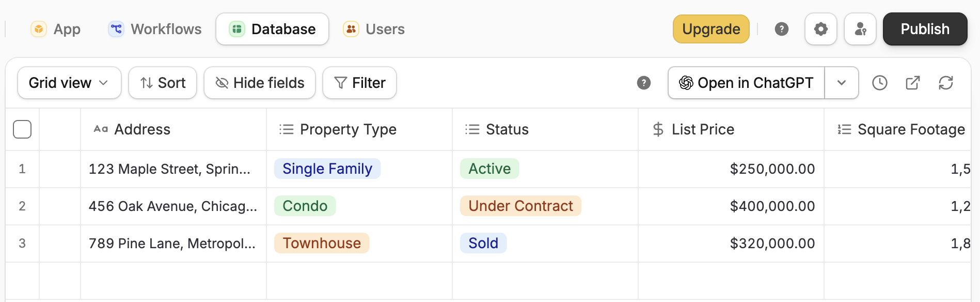Toggle Hide fields visibility options
Image resolution: width=980 pixels, height=302 pixels.
[x=260, y=83]
